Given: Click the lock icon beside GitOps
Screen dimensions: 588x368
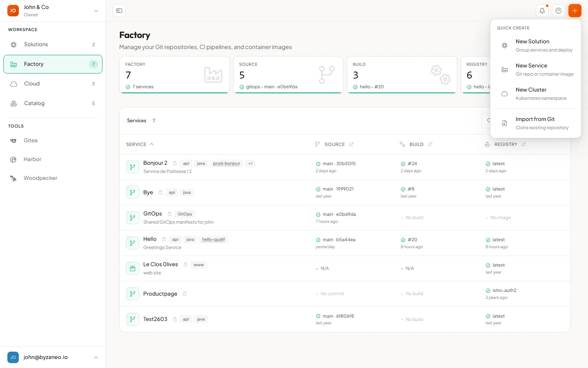Looking at the screenshot, I should [169, 214].
